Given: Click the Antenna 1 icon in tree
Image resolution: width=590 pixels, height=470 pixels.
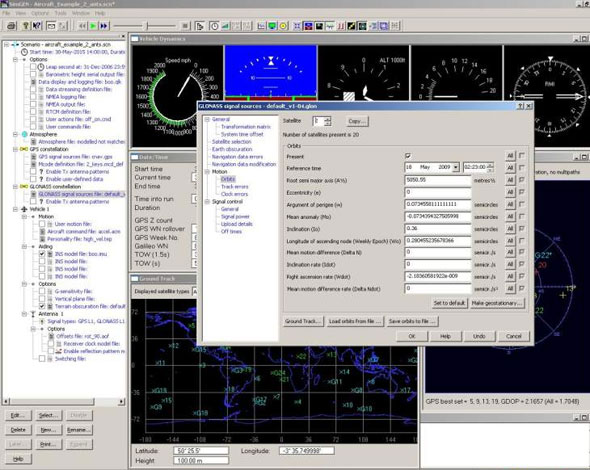Looking at the screenshot, I should (33, 314).
